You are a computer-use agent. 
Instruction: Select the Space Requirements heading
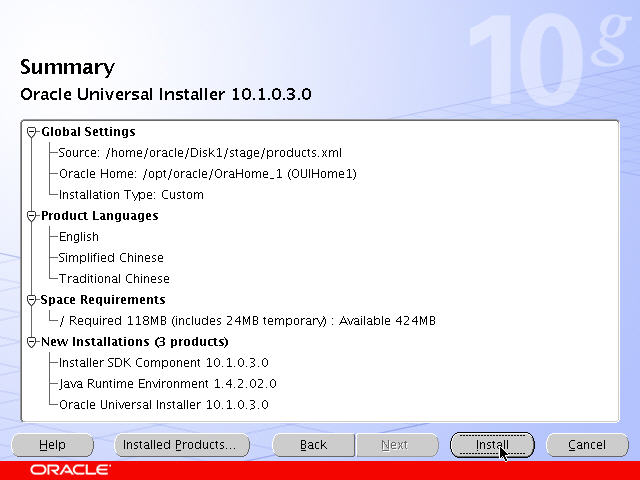tap(103, 300)
